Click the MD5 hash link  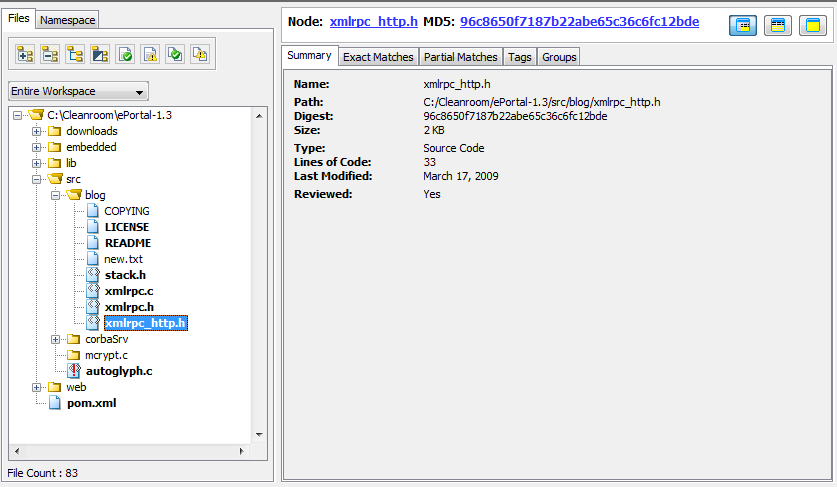click(x=579, y=22)
